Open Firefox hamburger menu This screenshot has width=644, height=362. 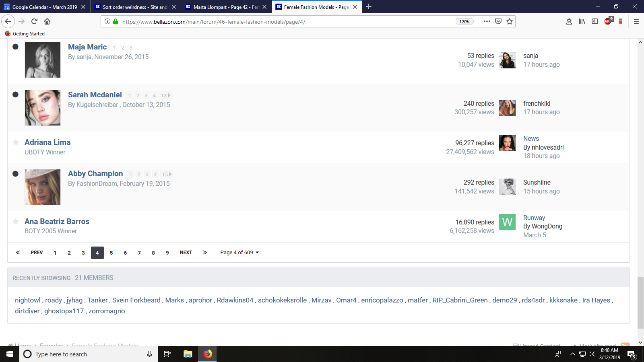636,21
